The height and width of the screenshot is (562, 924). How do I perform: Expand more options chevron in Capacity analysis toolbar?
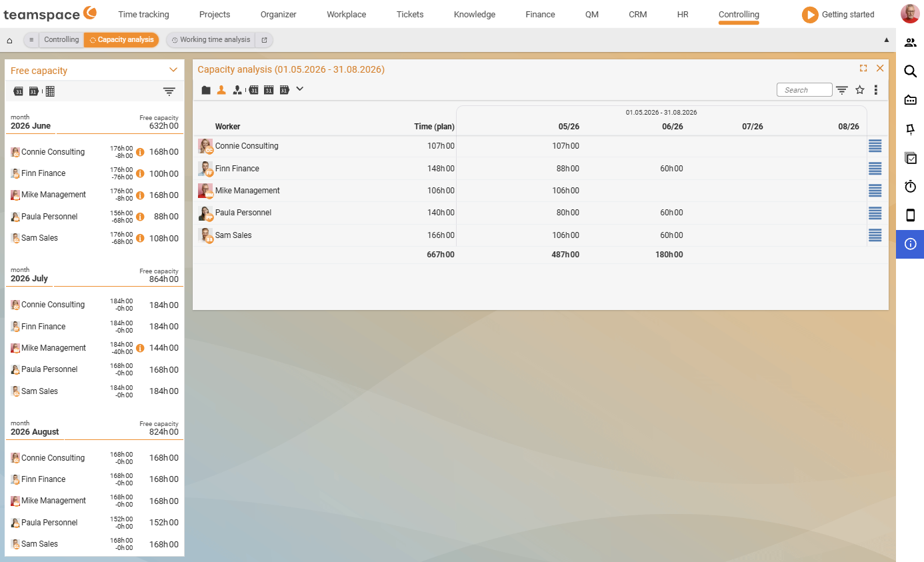coord(299,89)
